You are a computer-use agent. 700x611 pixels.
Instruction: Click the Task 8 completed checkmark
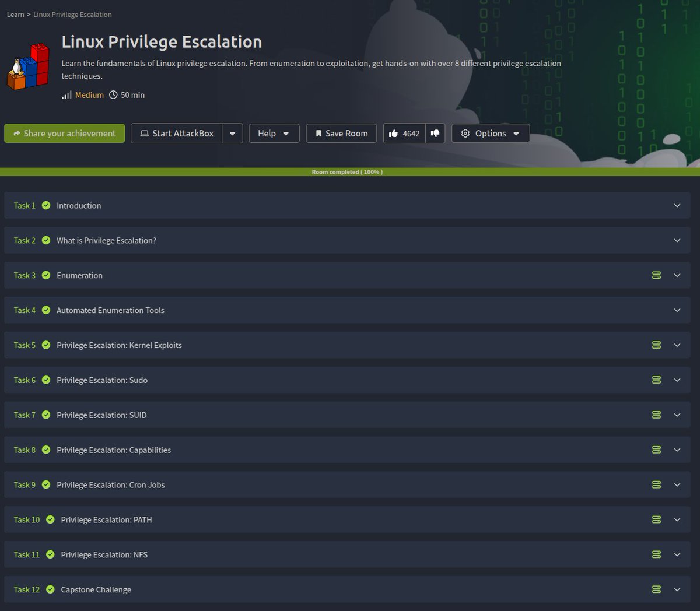(x=46, y=450)
